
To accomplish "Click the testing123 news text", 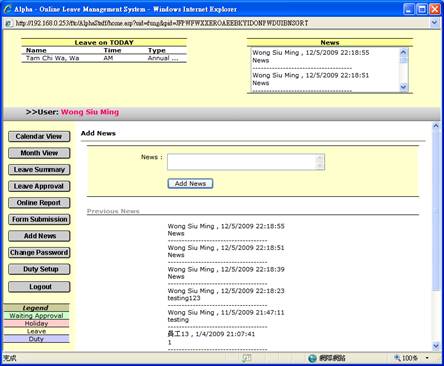I will pyautogui.click(x=184, y=298).
